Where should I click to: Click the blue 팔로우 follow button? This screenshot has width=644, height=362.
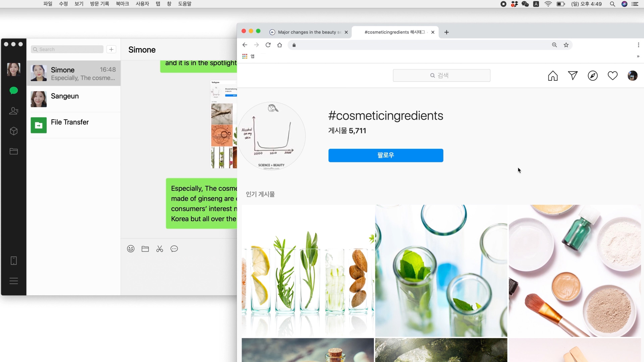click(x=386, y=155)
